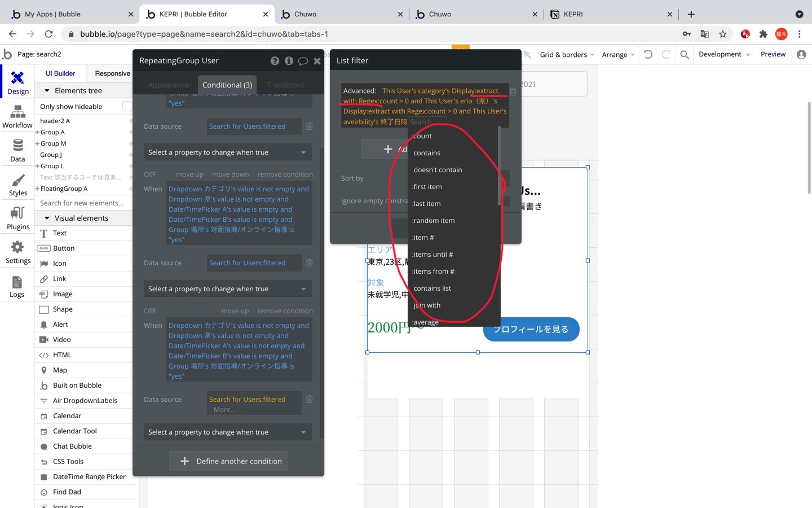The height and width of the screenshot is (508, 812).
Task: Open a new browser tab
Action: 691,14
